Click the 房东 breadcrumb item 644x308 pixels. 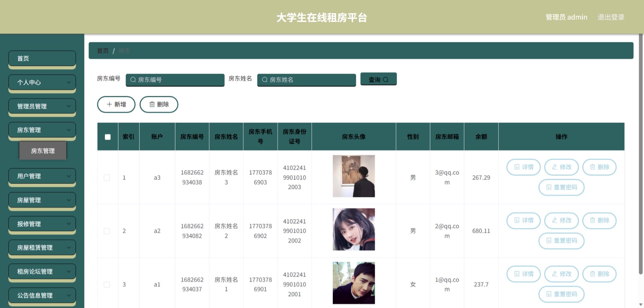(125, 51)
